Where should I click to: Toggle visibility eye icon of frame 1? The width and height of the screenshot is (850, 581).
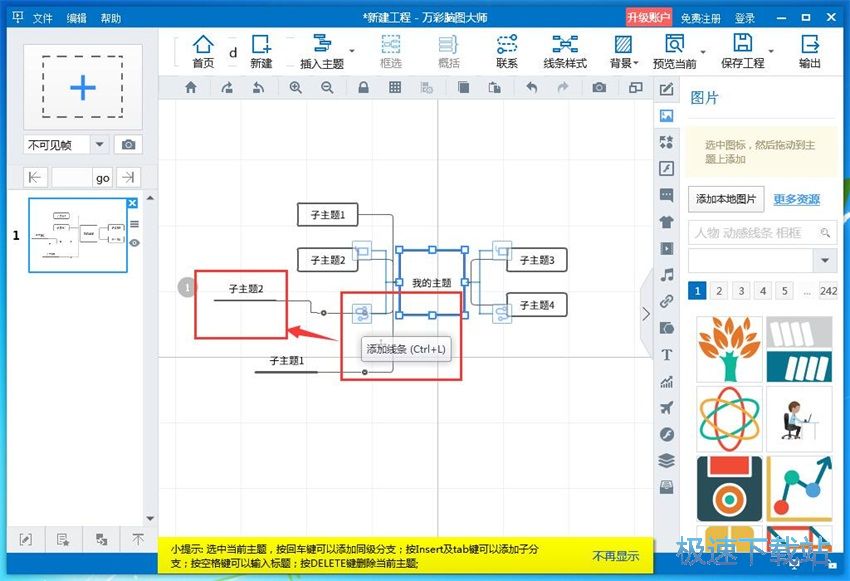tap(134, 243)
